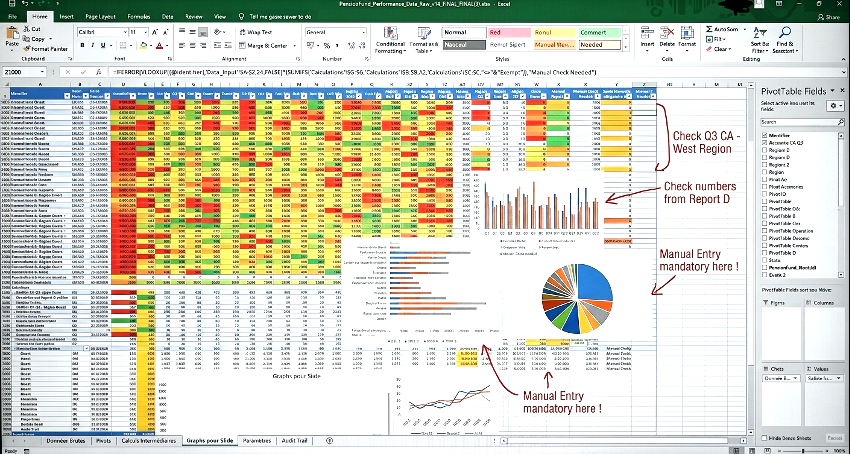Open the Name Box dropdown
The image size is (850, 454).
[x=42, y=72]
